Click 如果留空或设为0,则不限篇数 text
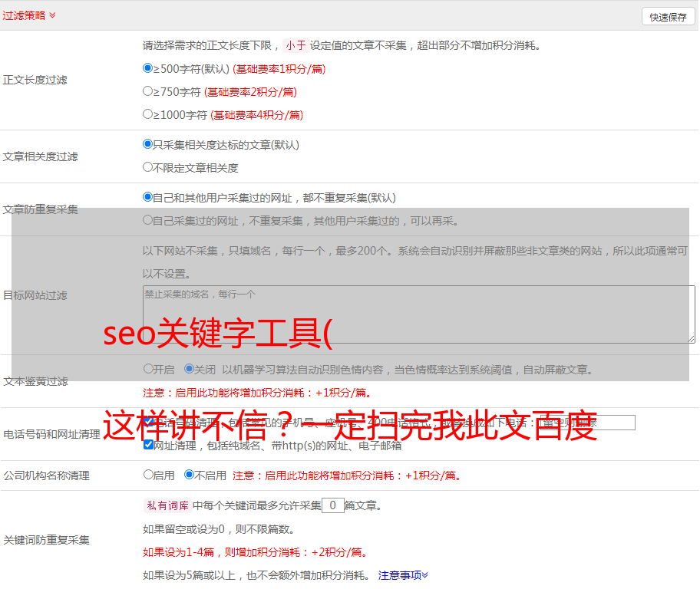 [219, 529]
